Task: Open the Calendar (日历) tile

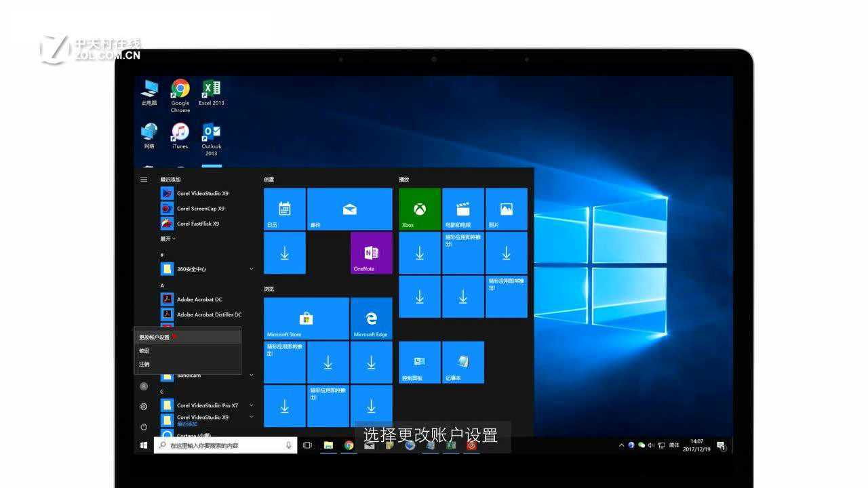Action: tap(285, 209)
